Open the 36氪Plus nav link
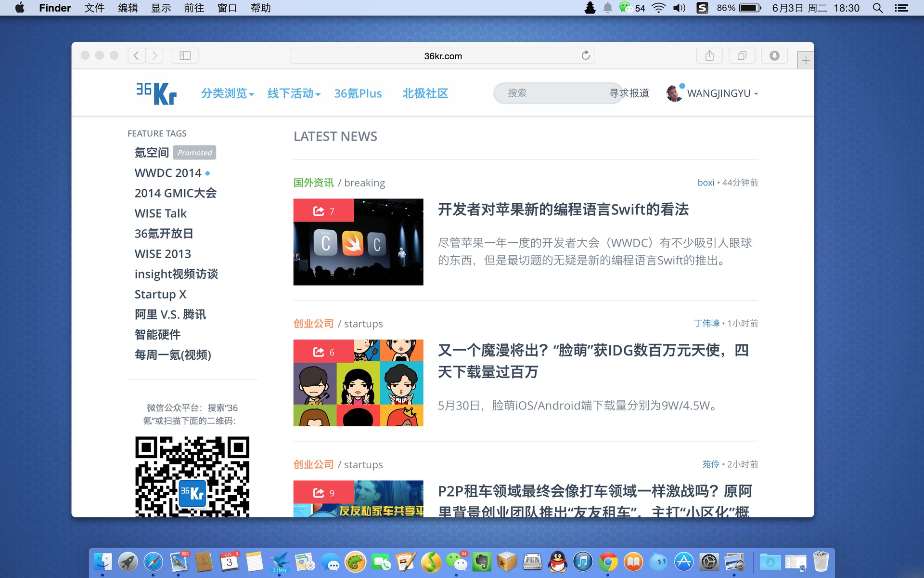The height and width of the screenshot is (578, 924). [358, 93]
